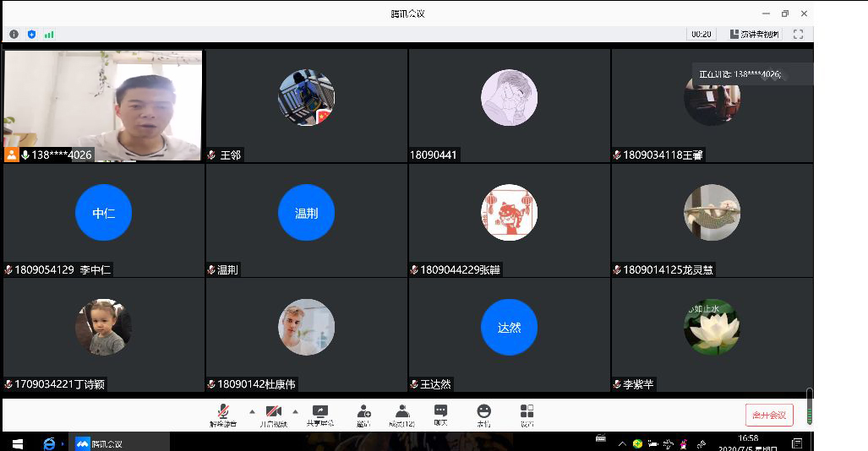Click the red Leave Meeting button

(x=769, y=415)
